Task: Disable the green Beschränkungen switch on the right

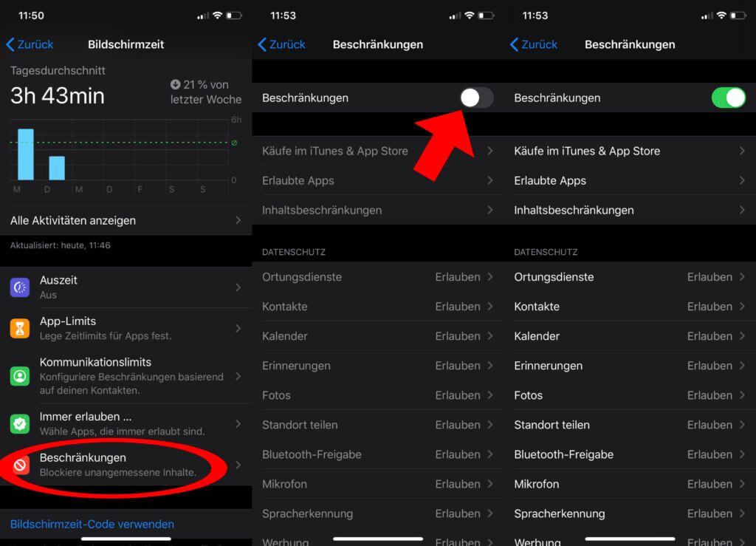Action: coord(729,98)
